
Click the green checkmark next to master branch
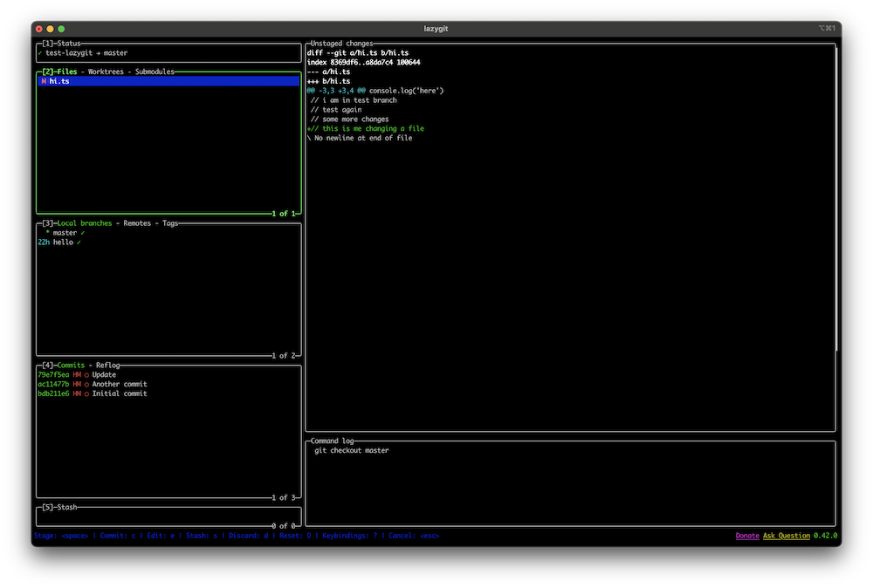tap(83, 233)
